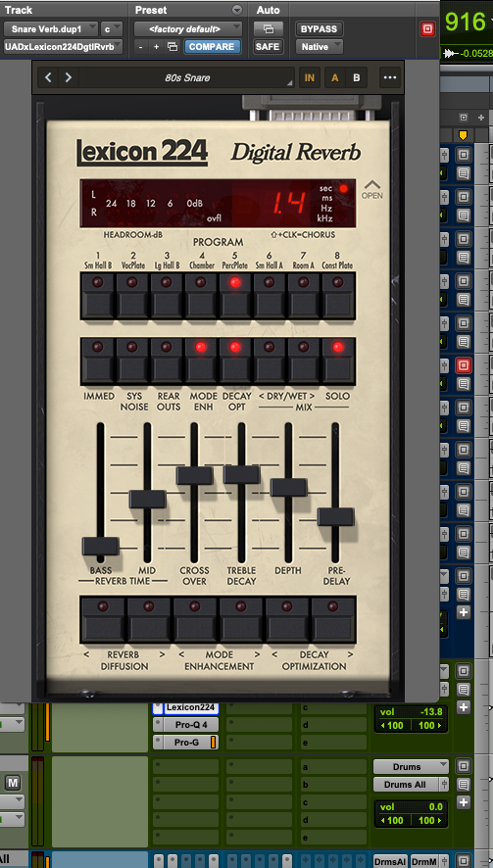Go to the next preset arrow

pos(69,77)
